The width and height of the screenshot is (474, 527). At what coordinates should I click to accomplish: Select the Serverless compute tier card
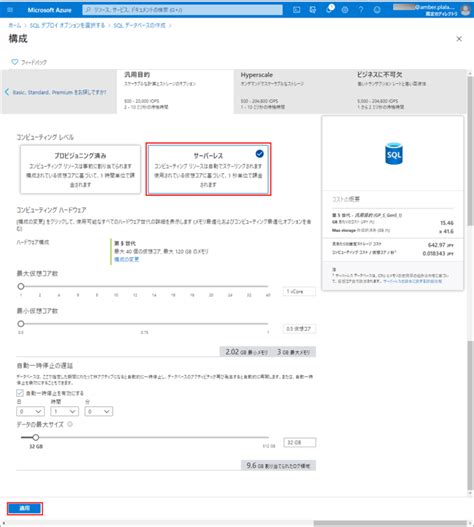(x=208, y=169)
